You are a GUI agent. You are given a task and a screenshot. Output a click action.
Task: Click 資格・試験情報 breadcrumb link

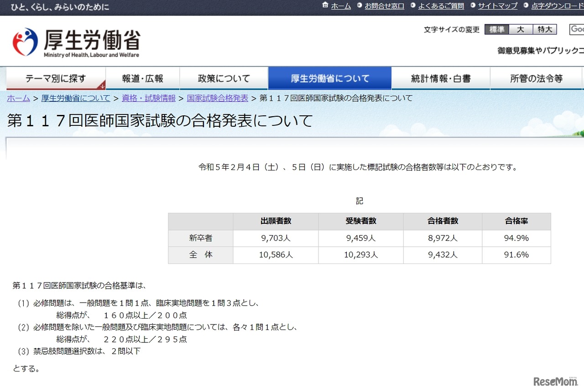tap(148, 98)
